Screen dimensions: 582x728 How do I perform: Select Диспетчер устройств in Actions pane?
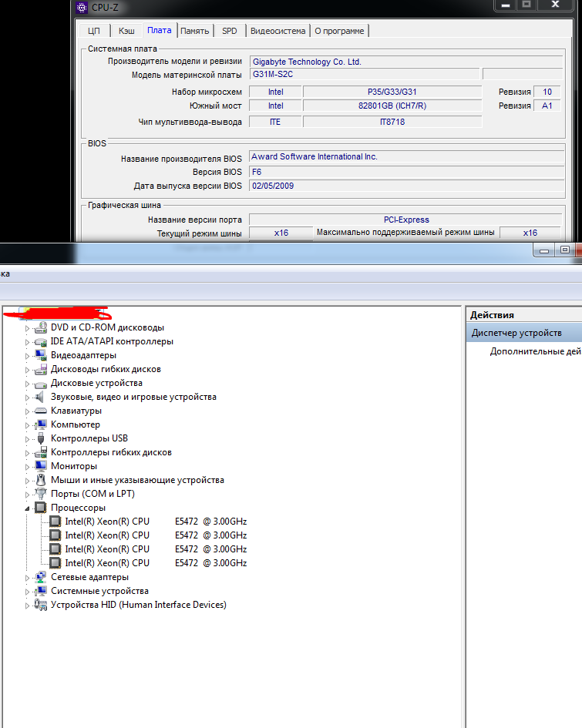[524, 333]
